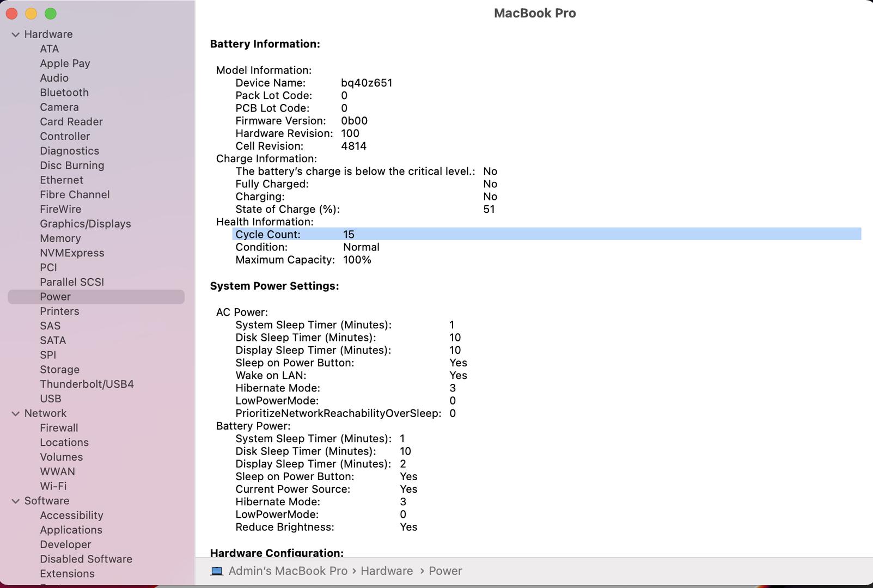
Task: Open Extensions under Software
Action: pyautogui.click(x=67, y=574)
